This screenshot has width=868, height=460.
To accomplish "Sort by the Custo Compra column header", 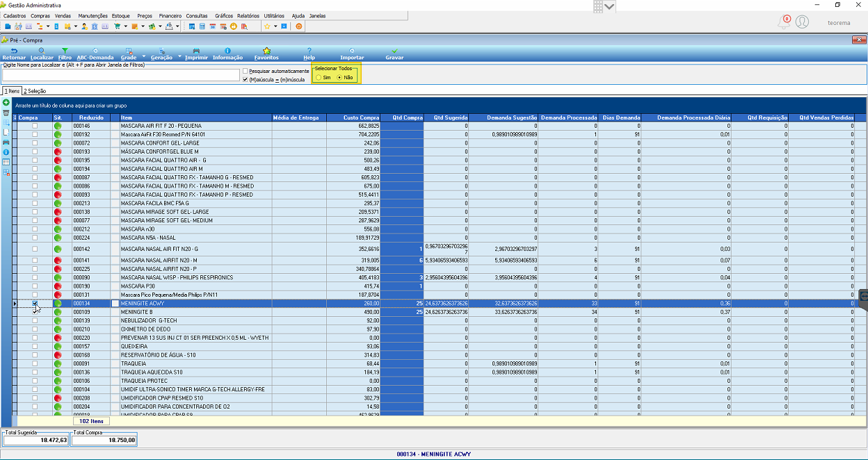I will [362, 117].
